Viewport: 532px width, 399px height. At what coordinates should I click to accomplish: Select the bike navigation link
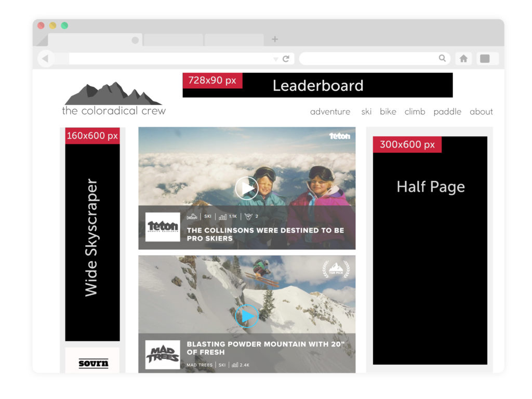coord(388,112)
